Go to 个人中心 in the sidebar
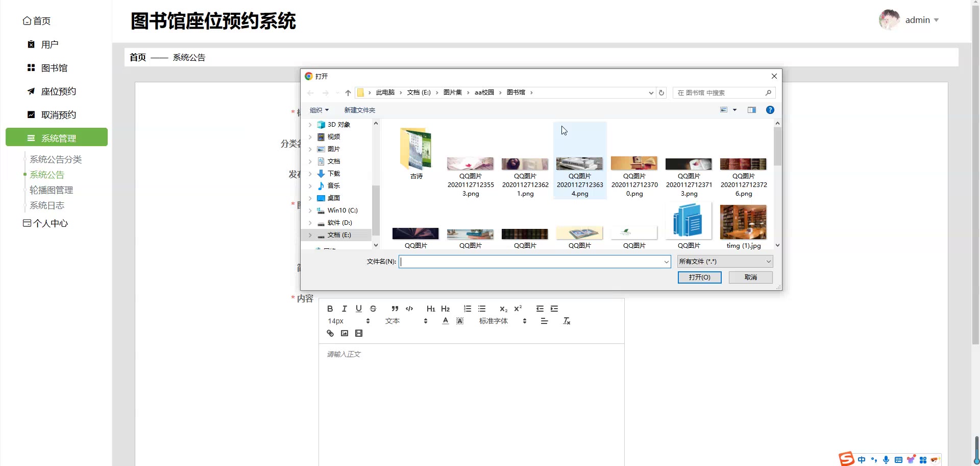The image size is (980, 466). [x=45, y=223]
